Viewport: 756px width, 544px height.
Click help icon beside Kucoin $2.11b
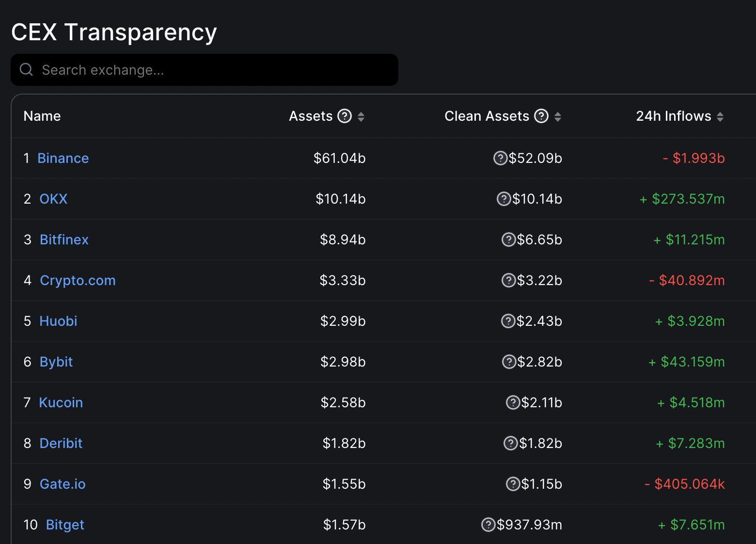[513, 402]
